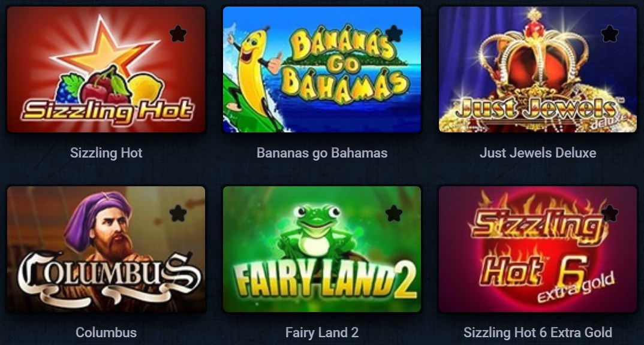Viewport: 644px width, 345px height.
Task: Launch Bananas go Bahamas game image
Action: 322,69
